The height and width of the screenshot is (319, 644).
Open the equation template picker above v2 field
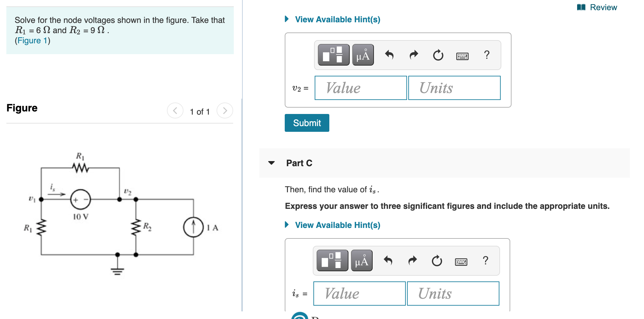pyautogui.click(x=333, y=55)
